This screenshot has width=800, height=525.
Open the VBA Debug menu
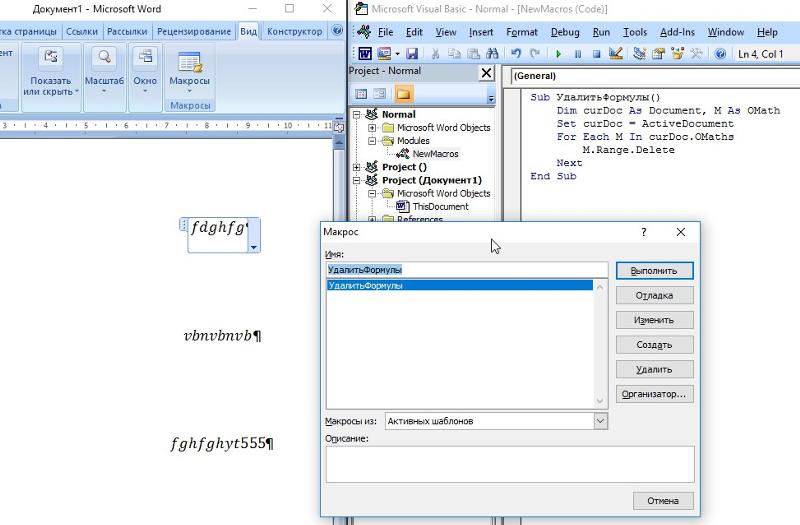pyautogui.click(x=565, y=32)
